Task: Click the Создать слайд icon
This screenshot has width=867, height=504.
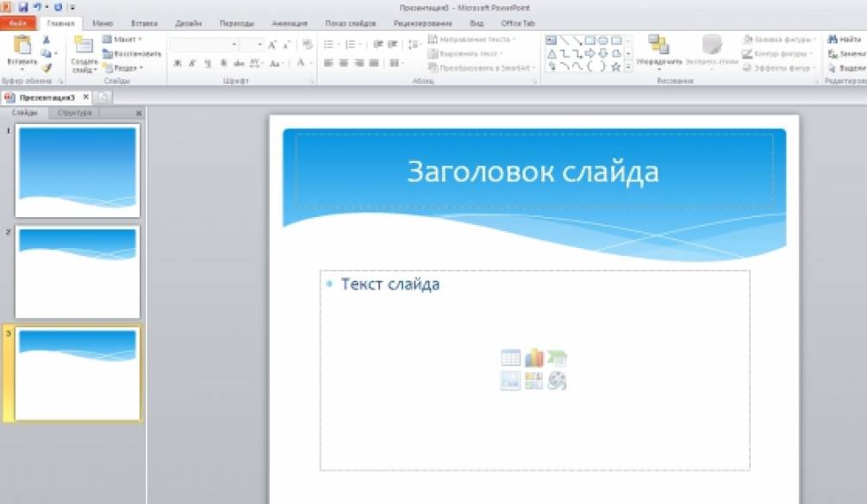Action: click(x=84, y=47)
